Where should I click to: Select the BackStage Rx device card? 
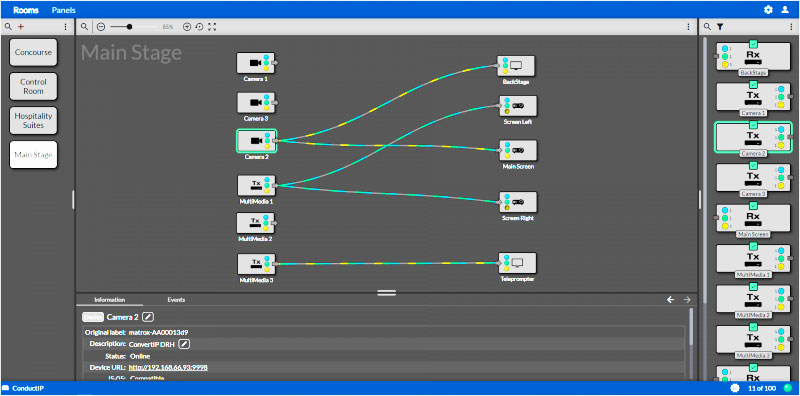point(754,57)
